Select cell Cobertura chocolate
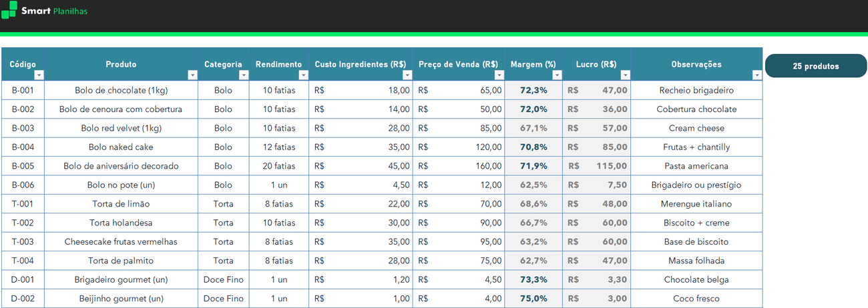 tap(696, 109)
